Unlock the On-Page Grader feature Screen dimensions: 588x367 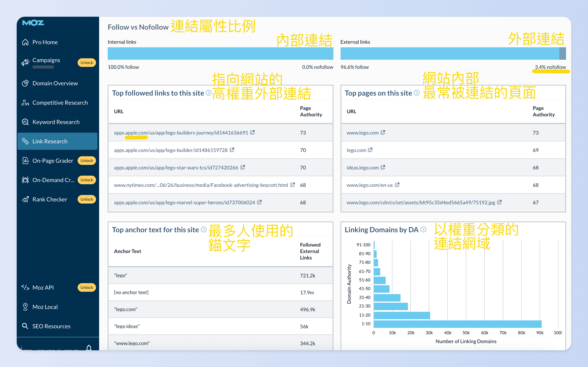point(87,160)
